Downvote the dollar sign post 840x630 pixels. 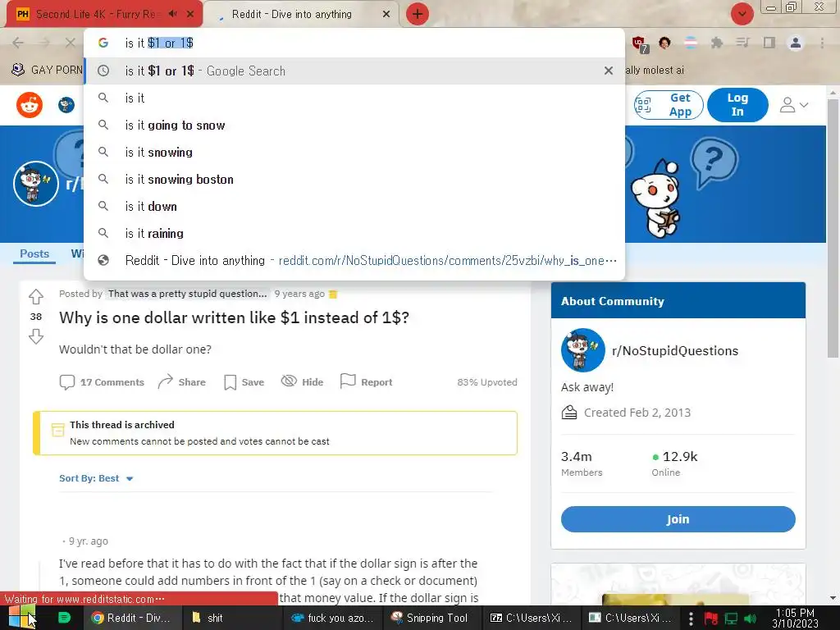(36, 336)
